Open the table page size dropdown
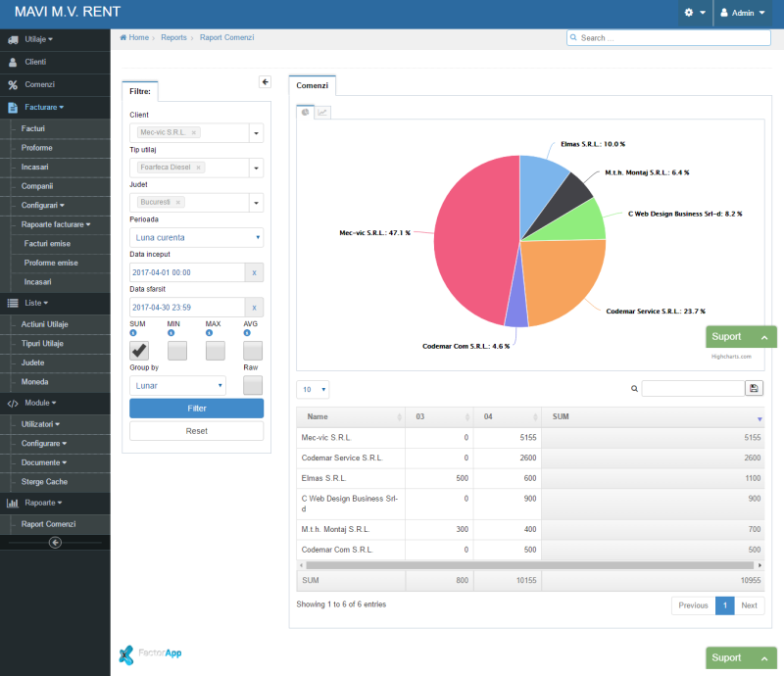 313,389
